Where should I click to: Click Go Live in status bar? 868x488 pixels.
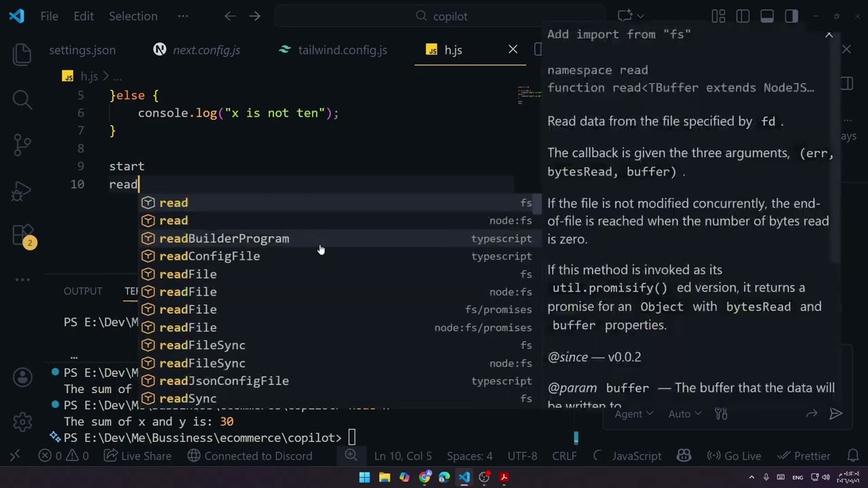pyautogui.click(x=734, y=456)
